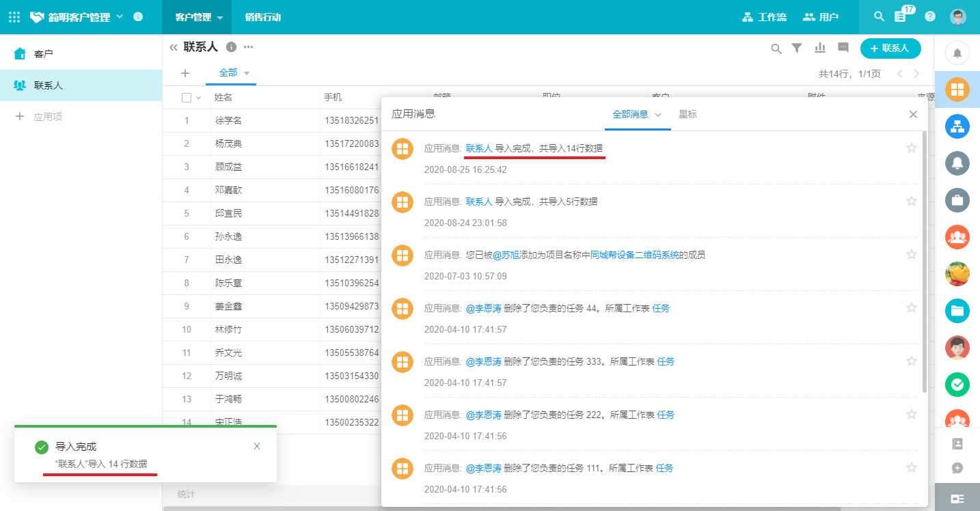Expand the 全部消息 dropdown
This screenshot has height=511, width=980.
tap(658, 115)
